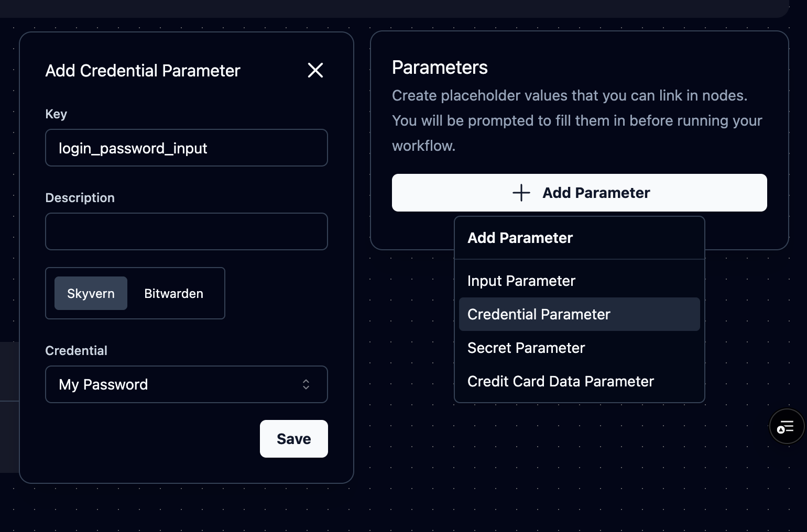Click the chevron icon in the Credential selector
This screenshot has height=532, width=807.
307,384
